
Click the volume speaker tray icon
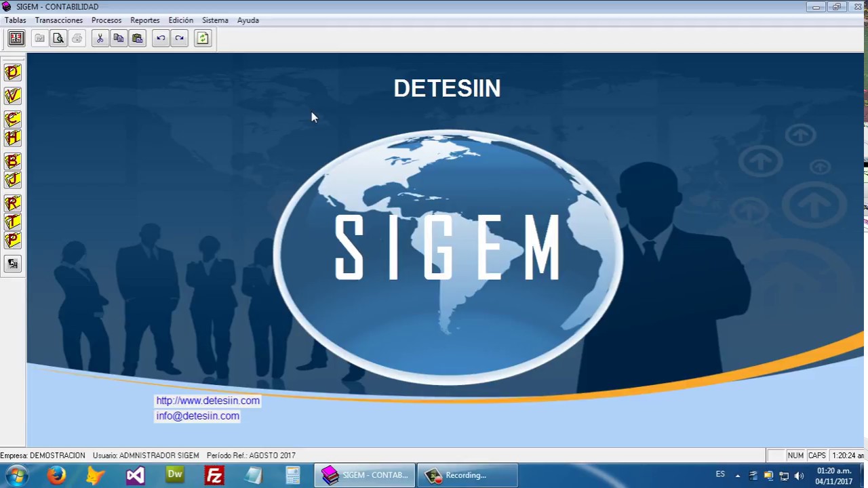(799, 476)
